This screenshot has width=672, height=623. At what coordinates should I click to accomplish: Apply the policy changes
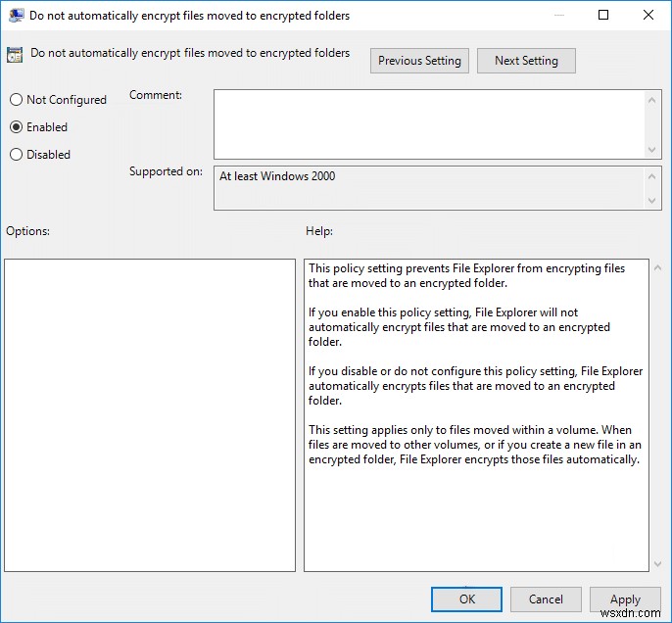click(625, 599)
